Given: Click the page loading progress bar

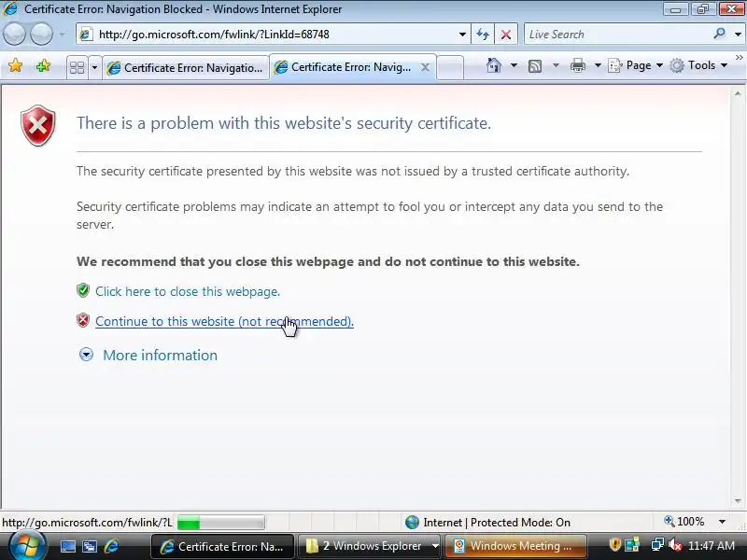Looking at the screenshot, I should (x=221, y=523).
